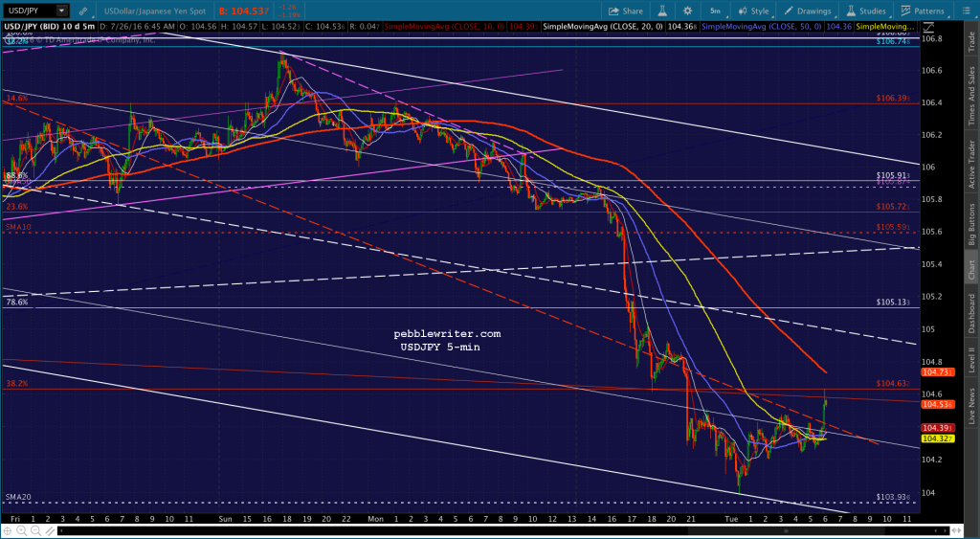The height and width of the screenshot is (539, 980).
Task: Click the USD/JPY (BID) 10 d 5m header
Action: click(51, 27)
